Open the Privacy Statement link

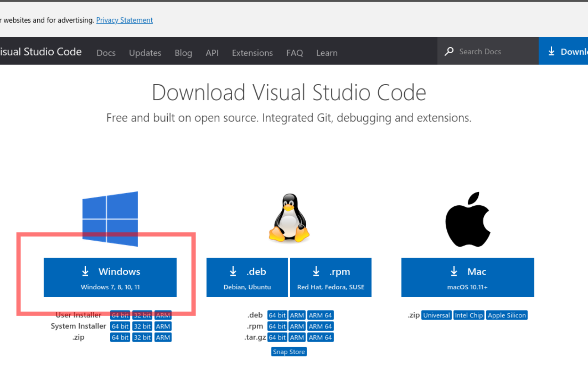124,20
